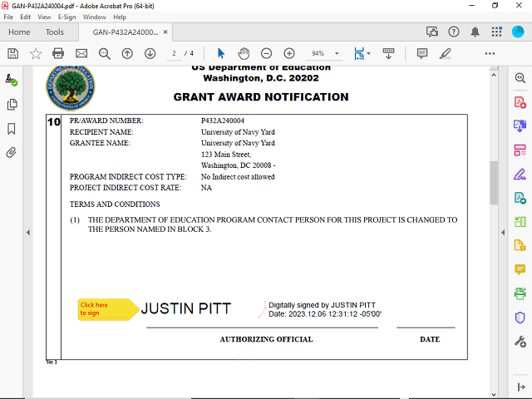Open the zoom level 94% dropdown
The image size is (532, 399).
click(323, 53)
